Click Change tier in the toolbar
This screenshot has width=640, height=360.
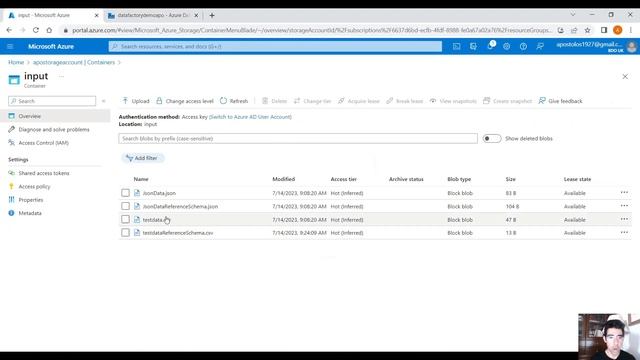312,101
